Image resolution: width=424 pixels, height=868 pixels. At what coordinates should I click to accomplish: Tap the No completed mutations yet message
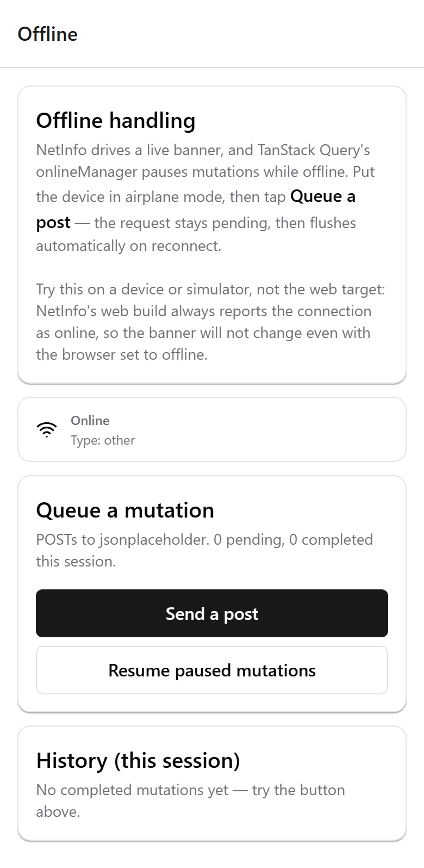190,801
